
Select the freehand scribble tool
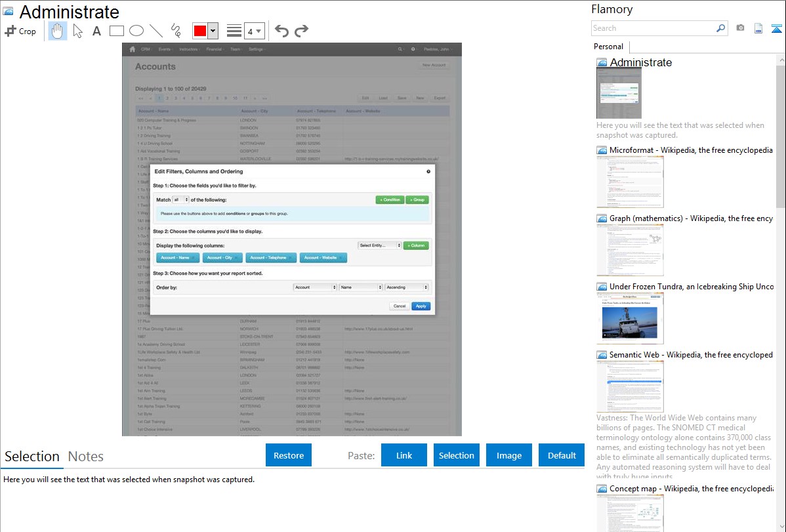176,31
